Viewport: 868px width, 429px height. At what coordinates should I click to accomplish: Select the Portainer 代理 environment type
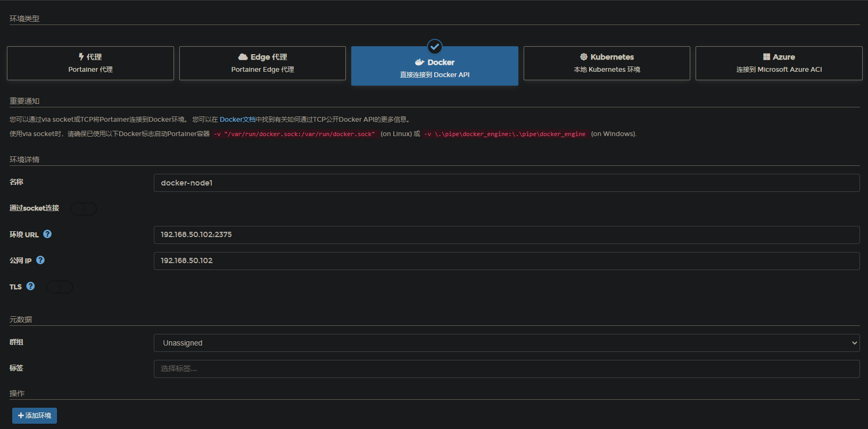[x=90, y=63]
